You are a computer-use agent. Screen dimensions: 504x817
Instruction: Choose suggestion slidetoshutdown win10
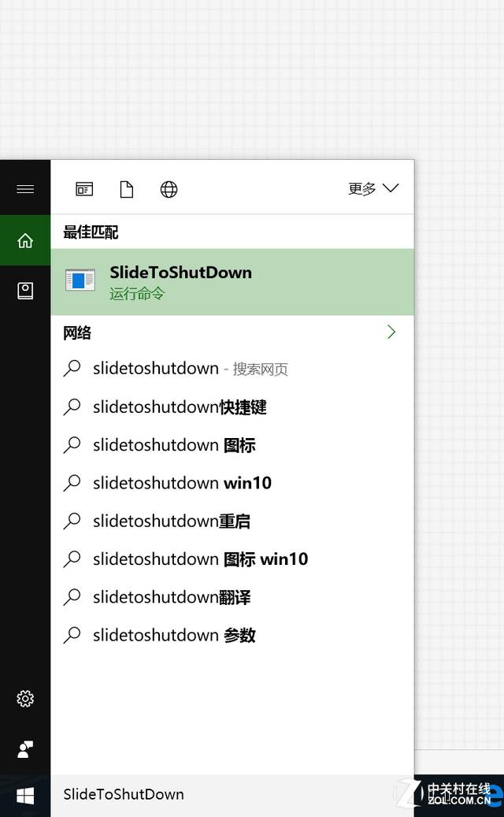232,483
